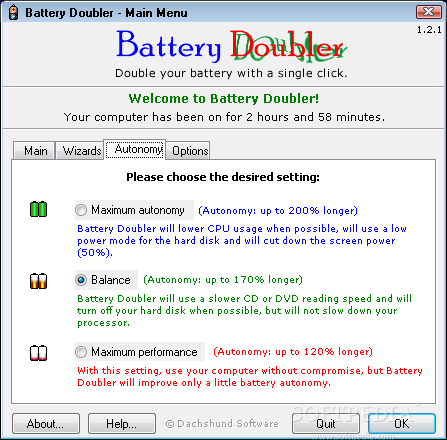Open the Wizards tab

click(80, 151)
